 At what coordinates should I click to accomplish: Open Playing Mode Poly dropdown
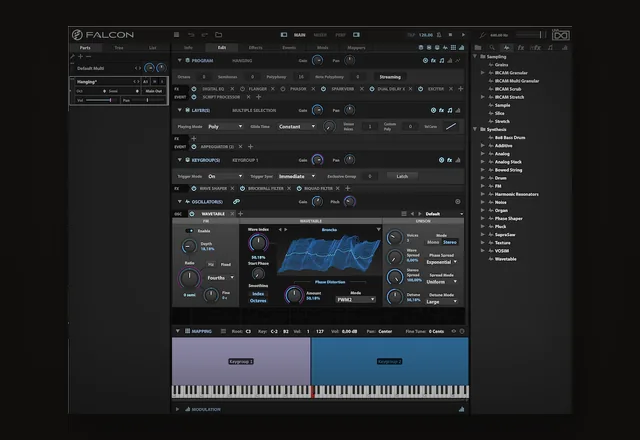pos(225,127)
